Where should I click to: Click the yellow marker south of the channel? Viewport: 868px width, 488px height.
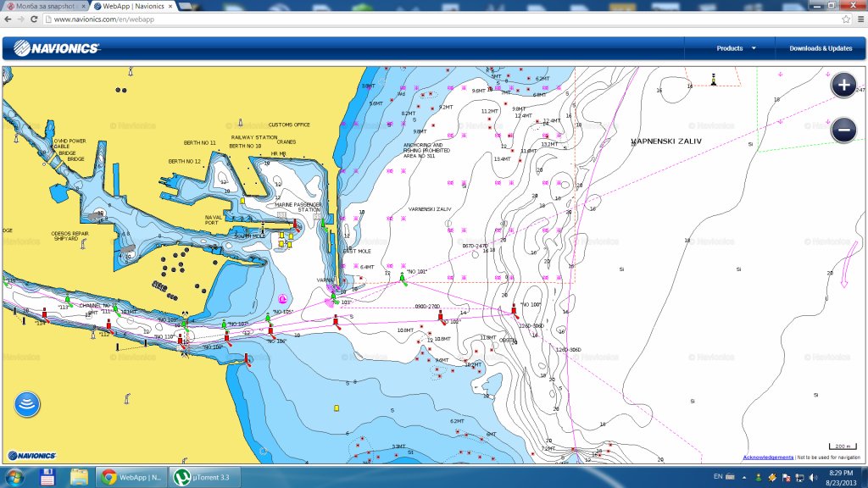336,408
